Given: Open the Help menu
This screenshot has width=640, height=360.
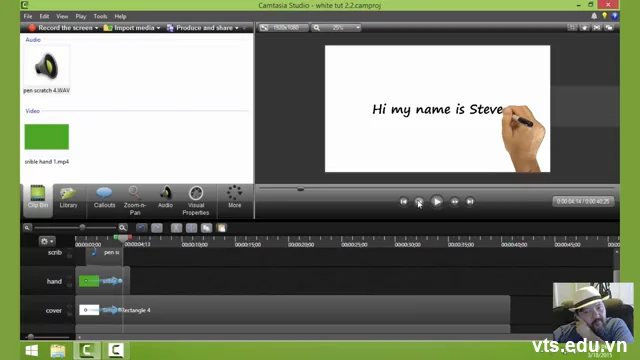Looking at the screenshot, I should [x=120, y=16].
